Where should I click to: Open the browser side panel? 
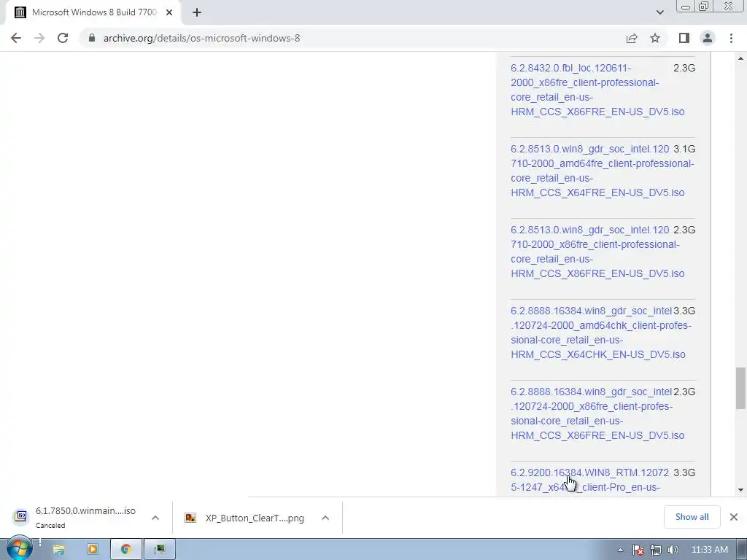pos(684,38)
